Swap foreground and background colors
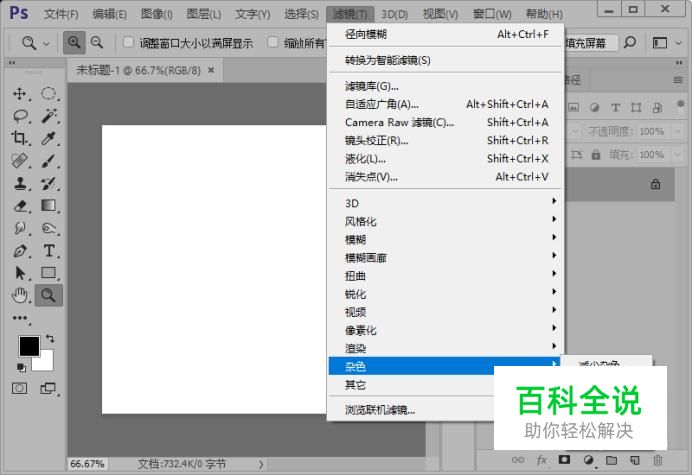The width and height of the screenshot is (692, 475). tap(50, 339)
